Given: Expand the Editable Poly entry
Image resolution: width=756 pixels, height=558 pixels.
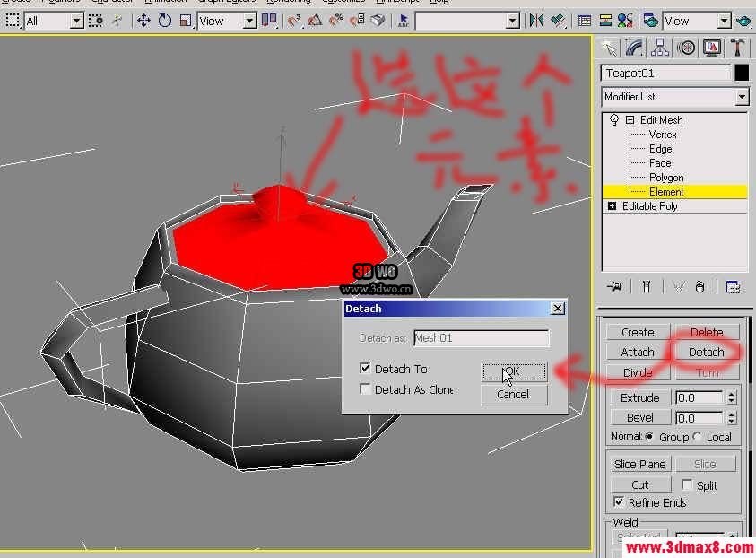Looking at the screenshot, I should [612, 206].
